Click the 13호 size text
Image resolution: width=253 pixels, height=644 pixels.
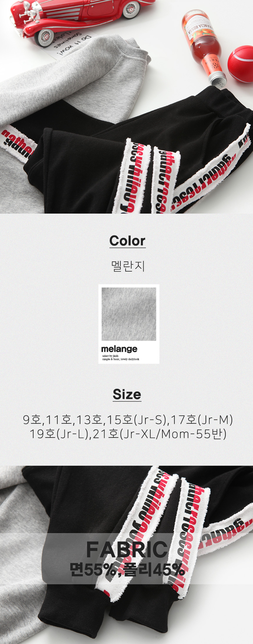(x=89, y=420)
